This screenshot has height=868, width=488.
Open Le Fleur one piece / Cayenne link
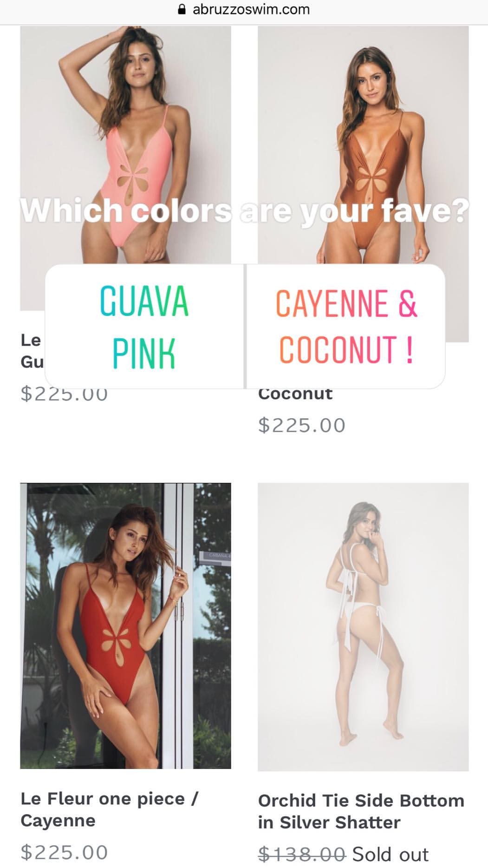pos(110,810)
